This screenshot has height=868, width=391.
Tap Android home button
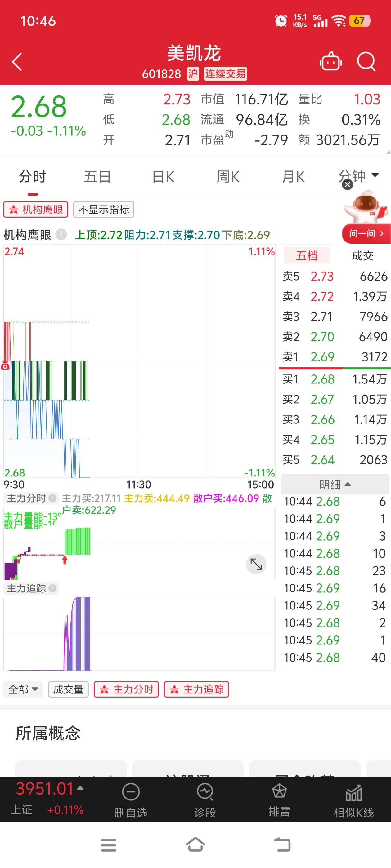pos(196,844)
